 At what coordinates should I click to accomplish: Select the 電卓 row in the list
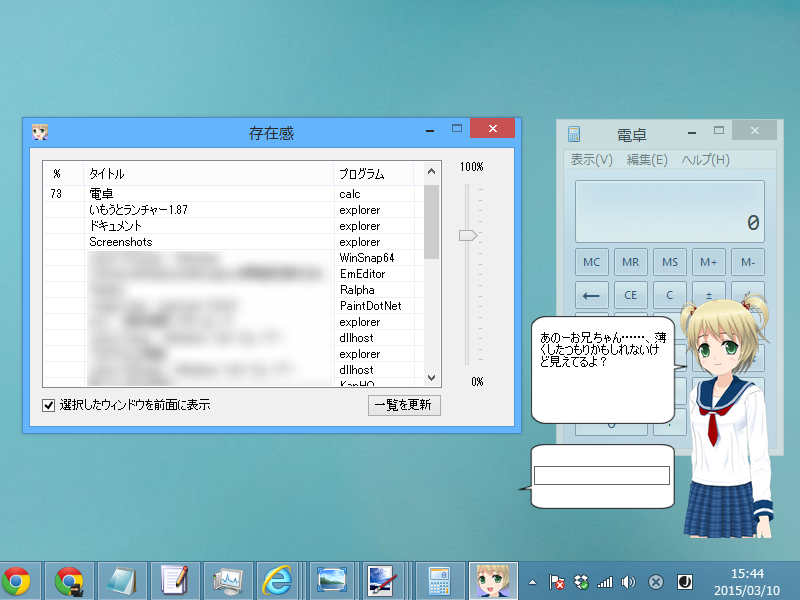[x=233, y=194]
